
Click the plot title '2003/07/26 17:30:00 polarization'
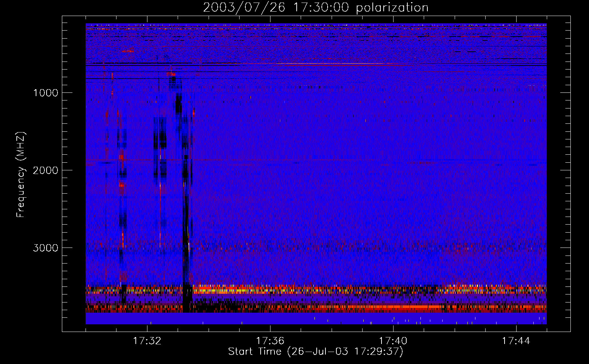(x=316, y=8)
